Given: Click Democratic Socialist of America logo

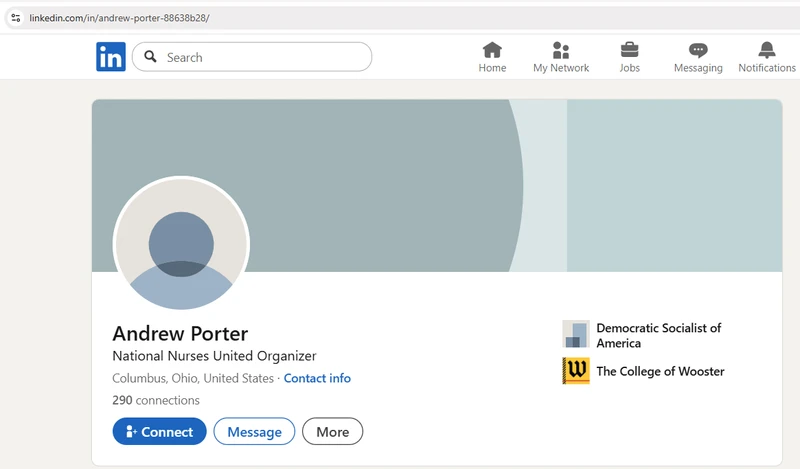Looking at the screenshot, I should coord(576,334).
